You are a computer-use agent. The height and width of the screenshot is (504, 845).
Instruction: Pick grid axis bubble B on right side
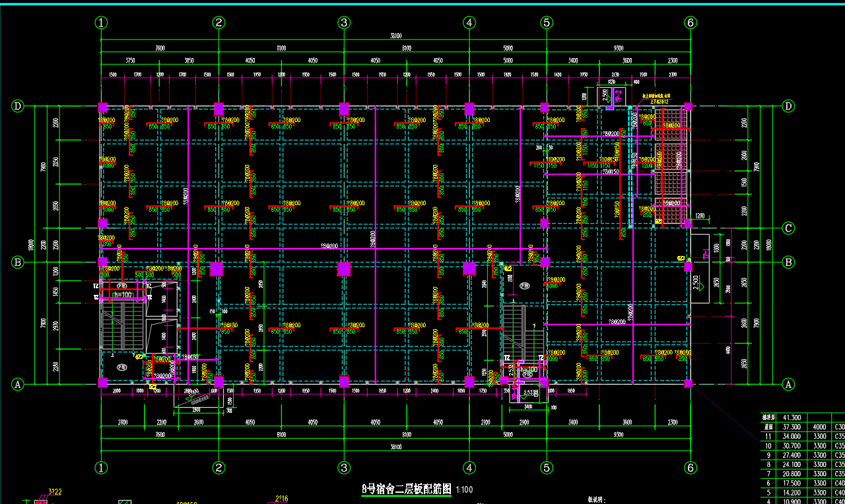[x=788, y=262]
